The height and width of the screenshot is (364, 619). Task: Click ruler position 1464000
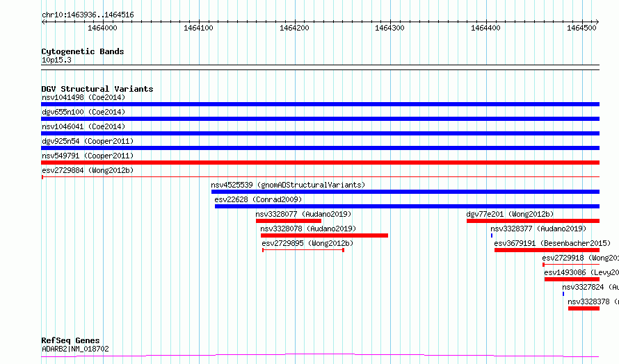pyautogui.click(x=103, y=28)
